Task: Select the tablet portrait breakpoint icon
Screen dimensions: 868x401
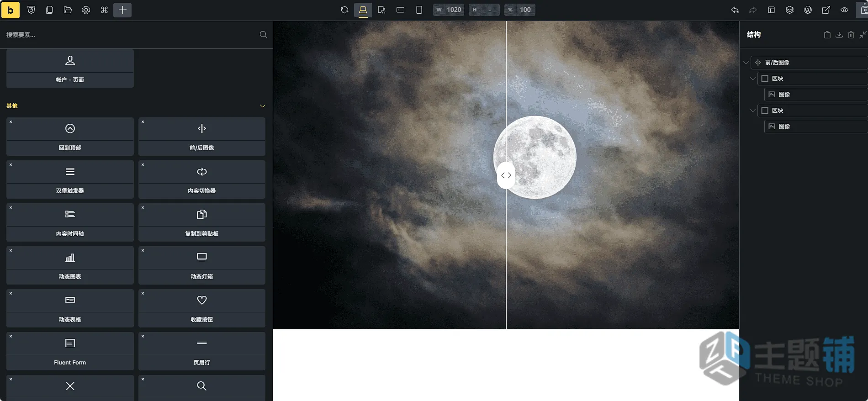Action: (x=381, y=10)
